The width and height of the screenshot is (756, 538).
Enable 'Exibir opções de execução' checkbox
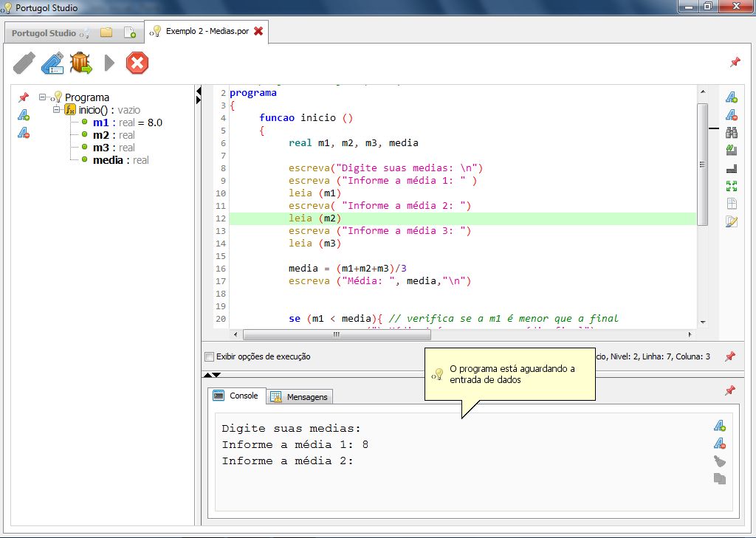point(210,356)
